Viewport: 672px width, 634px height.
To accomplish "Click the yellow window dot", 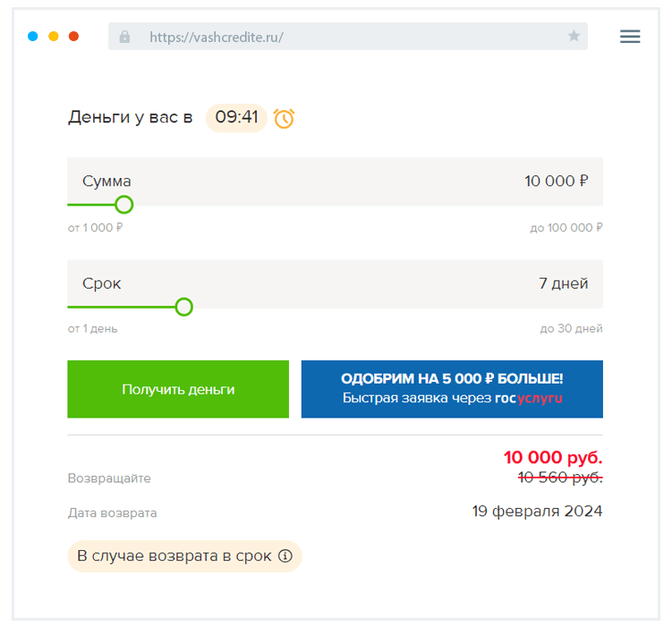I will (54, 37).
